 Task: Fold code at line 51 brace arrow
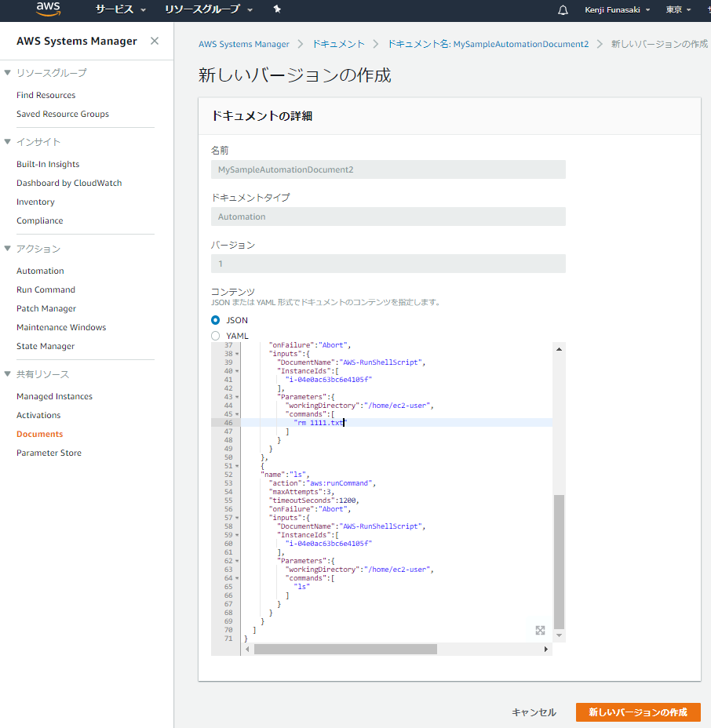tap(237, 466)
